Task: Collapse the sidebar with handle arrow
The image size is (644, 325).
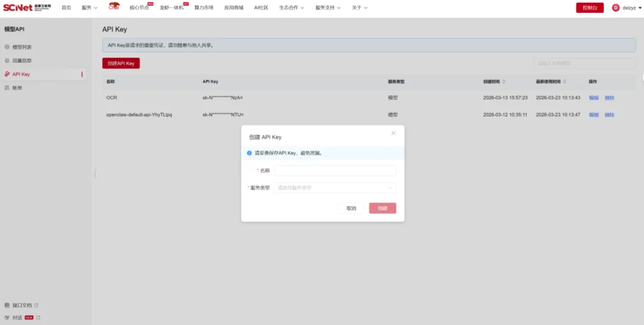Action: [95, 173]
